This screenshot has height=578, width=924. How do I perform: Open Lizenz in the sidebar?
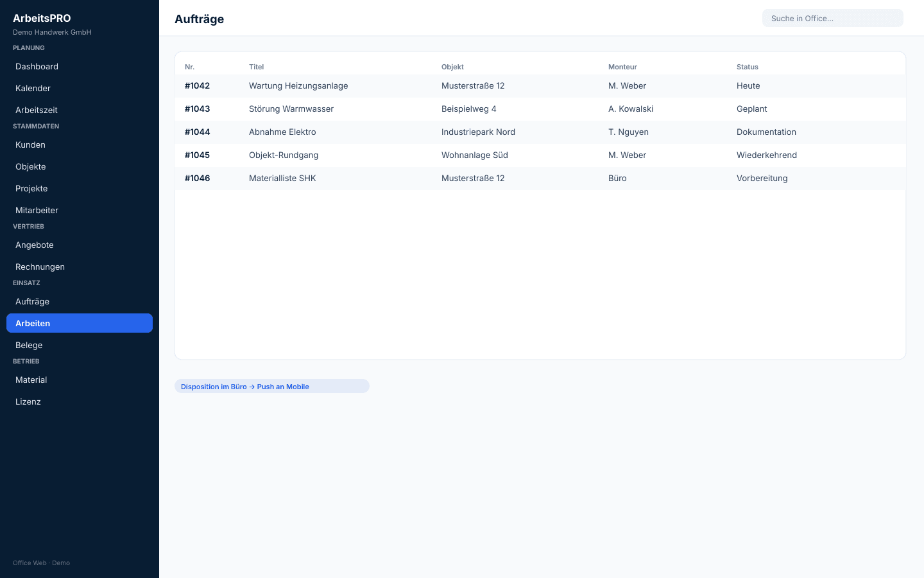pyautogui.click(x=80, y=401)
